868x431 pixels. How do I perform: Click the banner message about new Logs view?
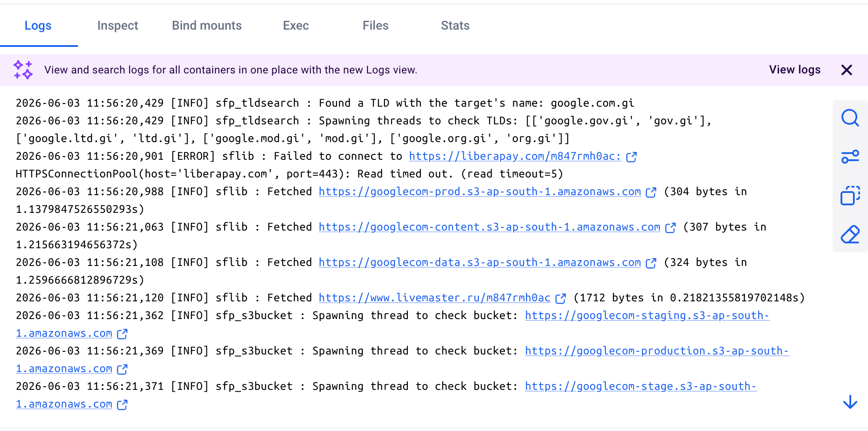coord(231,70)
